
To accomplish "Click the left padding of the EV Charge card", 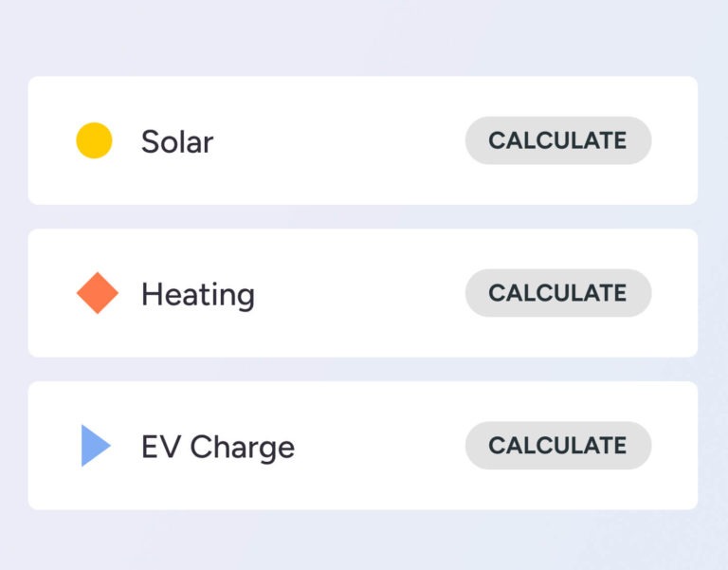I will [x=49, y=447].
